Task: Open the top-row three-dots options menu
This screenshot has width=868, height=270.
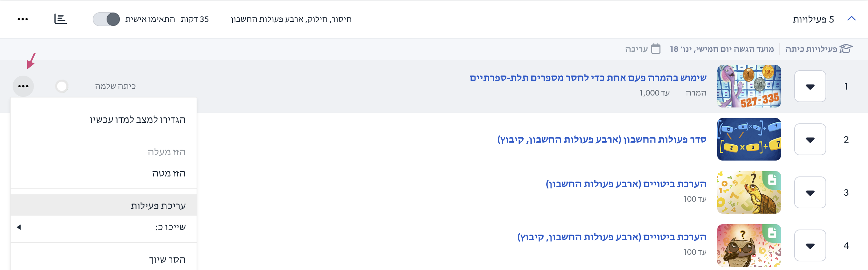Action: (x=23, y=19)
